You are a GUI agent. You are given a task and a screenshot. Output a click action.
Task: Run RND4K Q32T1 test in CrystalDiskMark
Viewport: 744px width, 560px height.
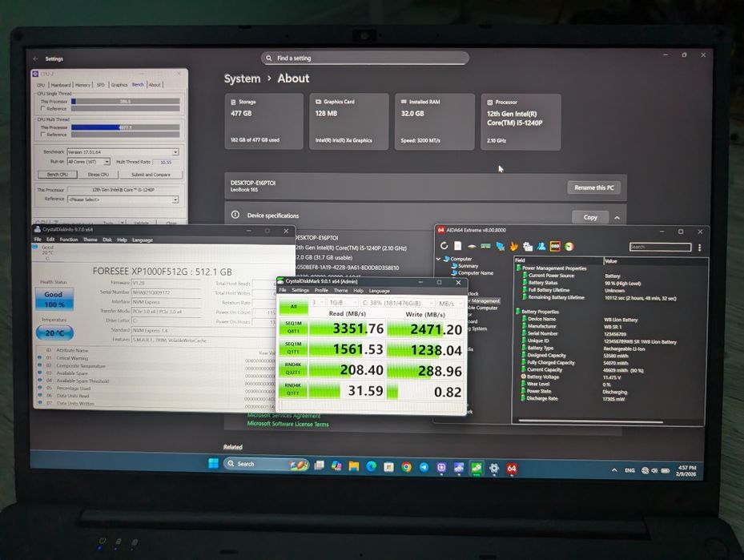293,369
